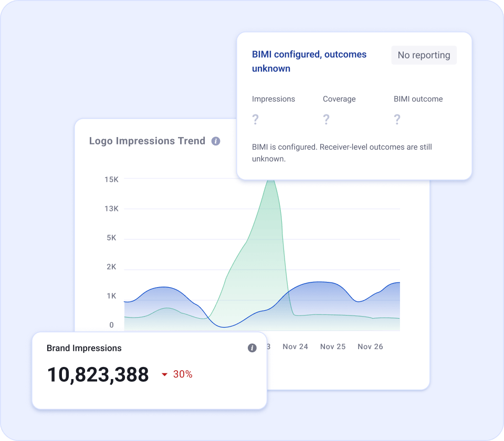Click question mark under Coverage
The image size is (504, 441).
coord(326,119)
